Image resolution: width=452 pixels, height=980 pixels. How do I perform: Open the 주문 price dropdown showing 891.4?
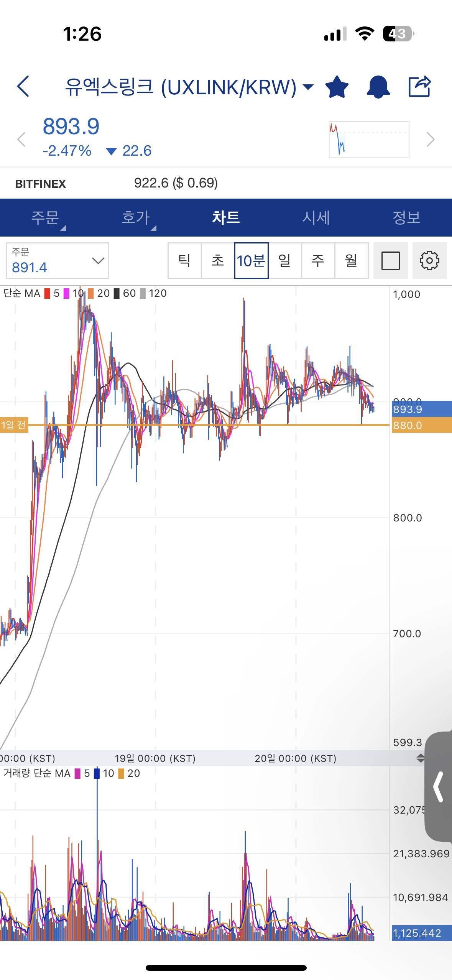[58, 261]
